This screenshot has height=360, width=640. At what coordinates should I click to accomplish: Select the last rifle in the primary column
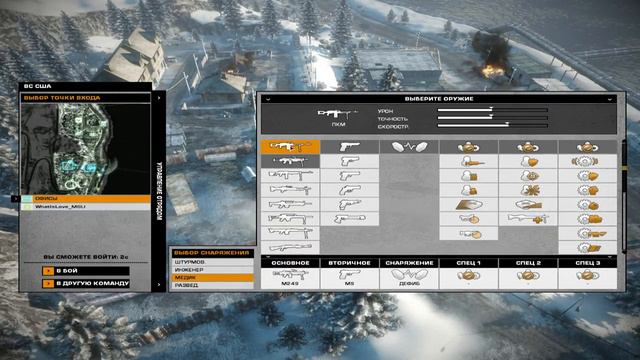coord(290,247)
